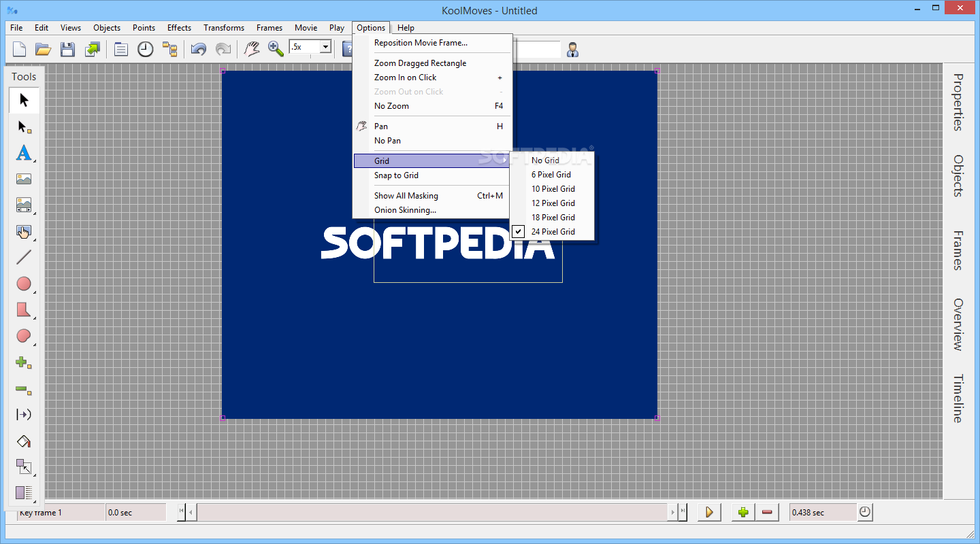The width and height of the screenshot is (980, 544).
Task: Select the overlapping squares scale tool
Action: coord(24,467)
